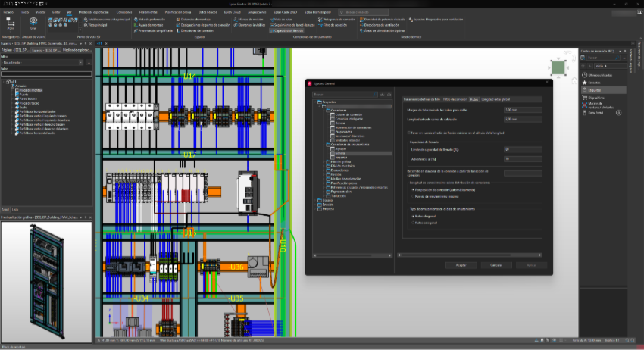Viewport: 644px width, 350px height.
Task: Switch to Longitud extra global tab
Action: coord(496,99)
